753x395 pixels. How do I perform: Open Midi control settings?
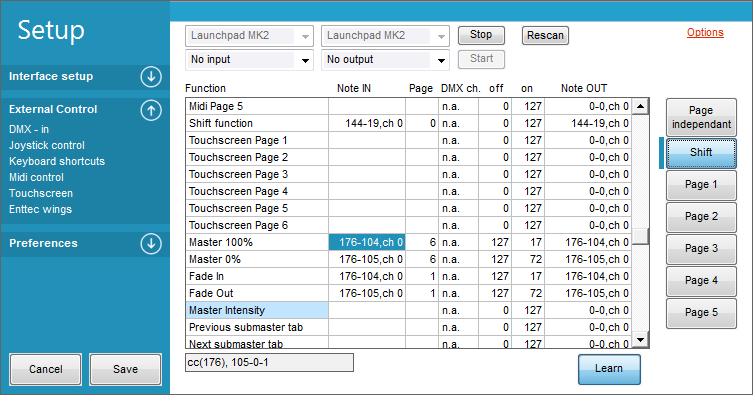[36, 177]
